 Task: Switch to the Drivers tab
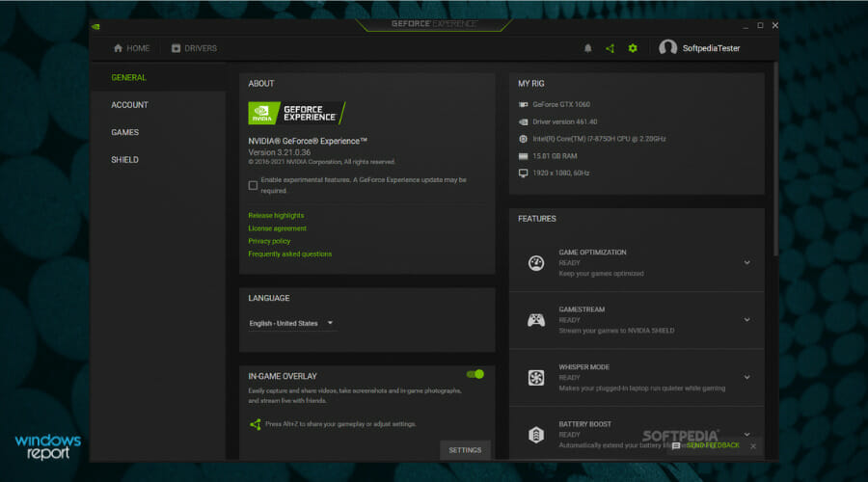point(194,48)
